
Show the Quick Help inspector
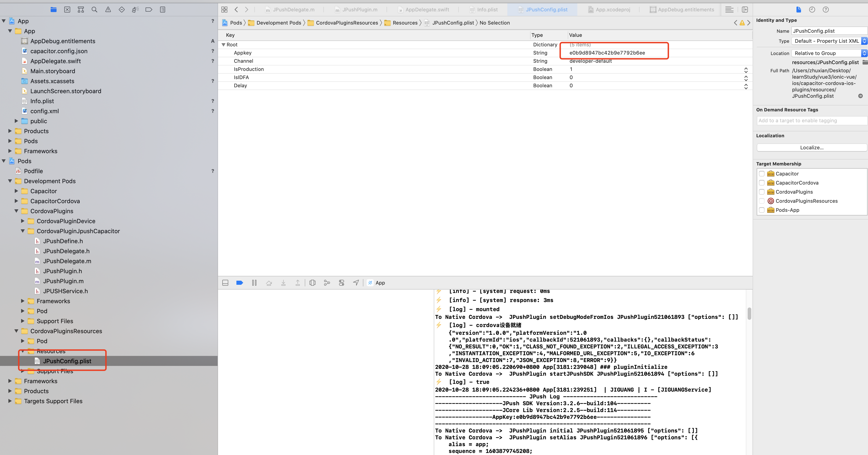click(826, 10)
